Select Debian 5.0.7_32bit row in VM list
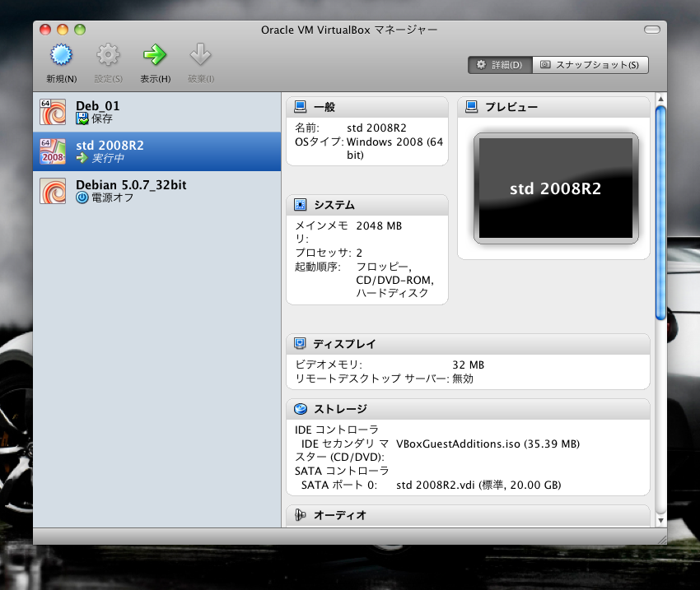Screen dimensions: 700x590 click(x=157, y=191)
